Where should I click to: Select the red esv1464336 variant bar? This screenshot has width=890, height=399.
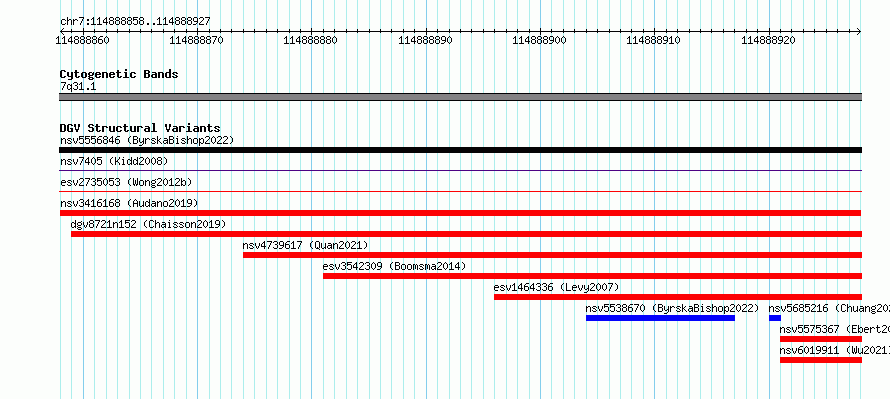(678, 297)
